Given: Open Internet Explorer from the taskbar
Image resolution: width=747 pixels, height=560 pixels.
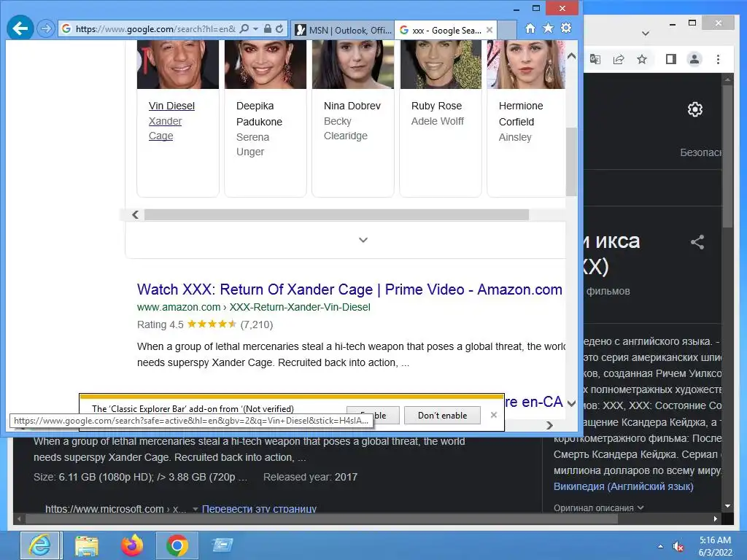Looking at the screenshot, I should tap(41, 545).
